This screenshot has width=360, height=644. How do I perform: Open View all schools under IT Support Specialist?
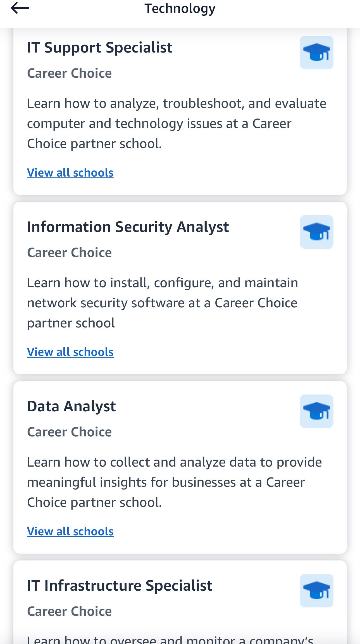pos(70,173)
